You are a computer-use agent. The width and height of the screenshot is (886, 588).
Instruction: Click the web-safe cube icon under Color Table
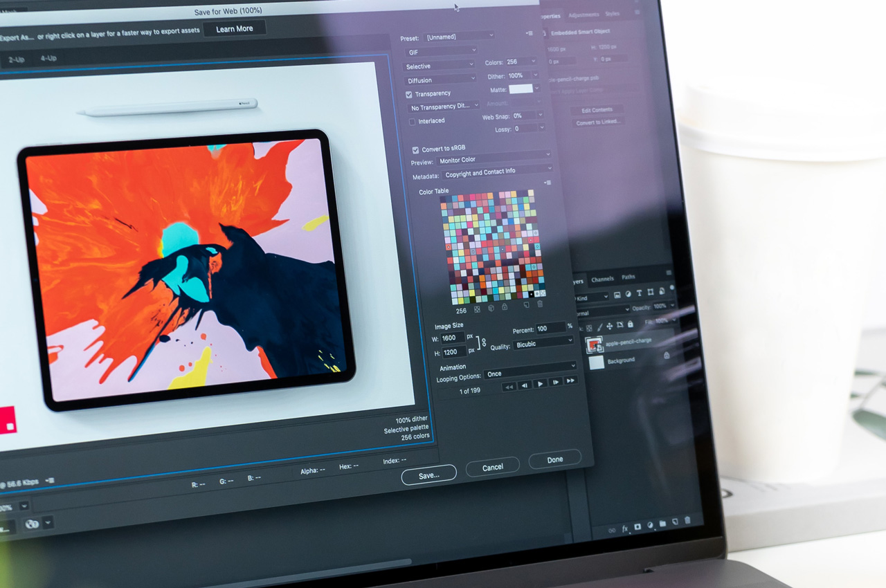491,308
